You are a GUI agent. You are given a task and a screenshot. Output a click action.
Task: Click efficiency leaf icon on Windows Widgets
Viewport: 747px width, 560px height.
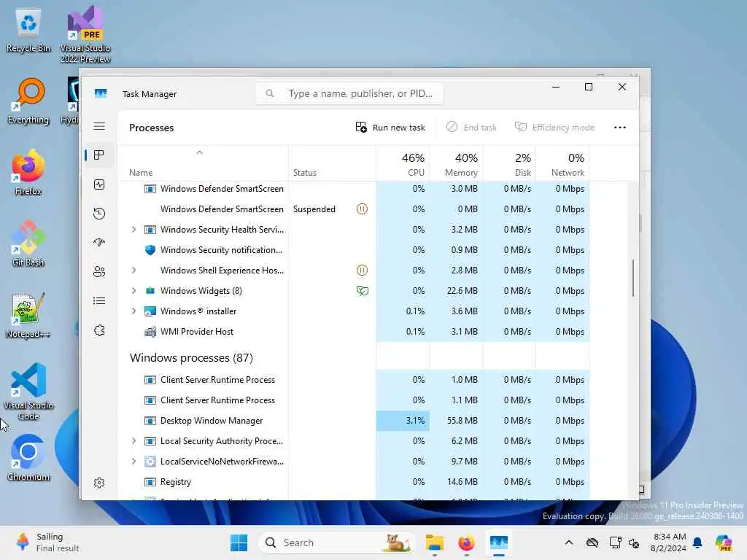(362, 291)
